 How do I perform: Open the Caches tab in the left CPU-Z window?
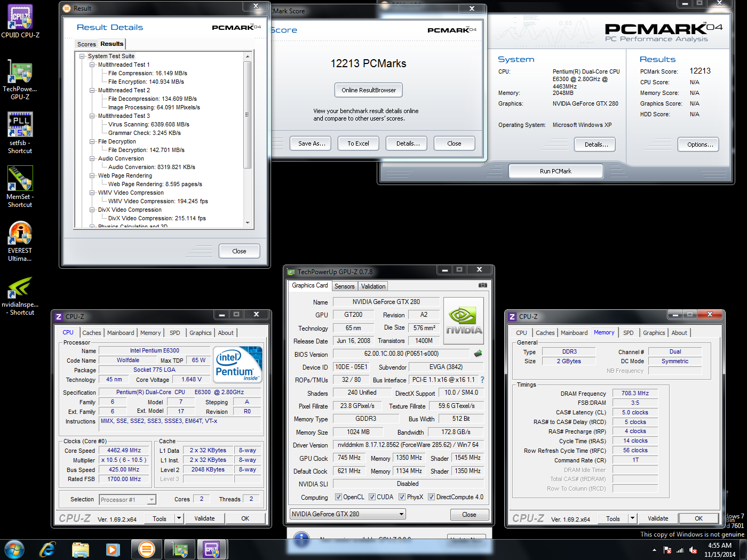92,333
